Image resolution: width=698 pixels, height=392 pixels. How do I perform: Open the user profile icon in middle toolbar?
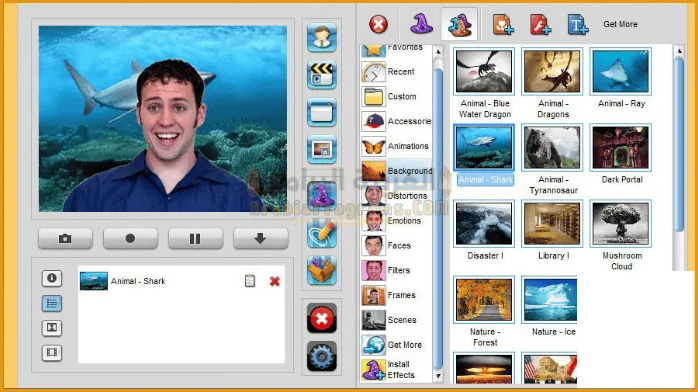click(x=321, y=37)
